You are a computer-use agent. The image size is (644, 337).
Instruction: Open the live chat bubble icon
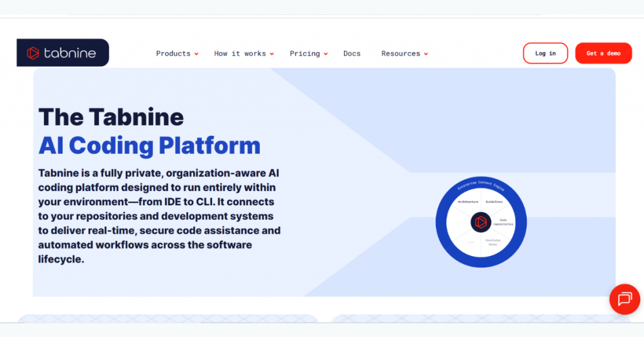625,299
